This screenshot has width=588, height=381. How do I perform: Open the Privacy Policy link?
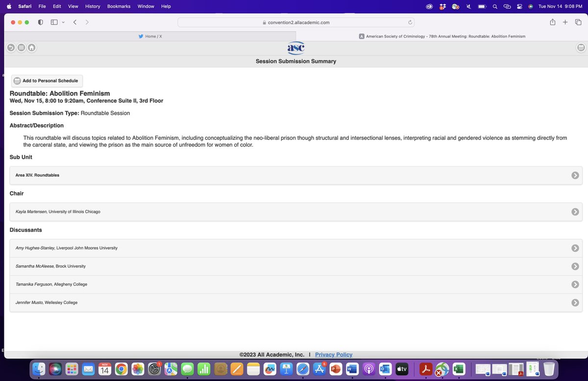334,355
